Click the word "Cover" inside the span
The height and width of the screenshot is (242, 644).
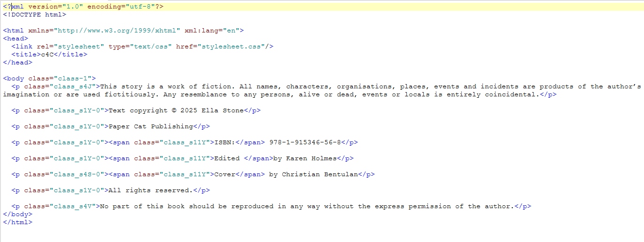(225, 174)
